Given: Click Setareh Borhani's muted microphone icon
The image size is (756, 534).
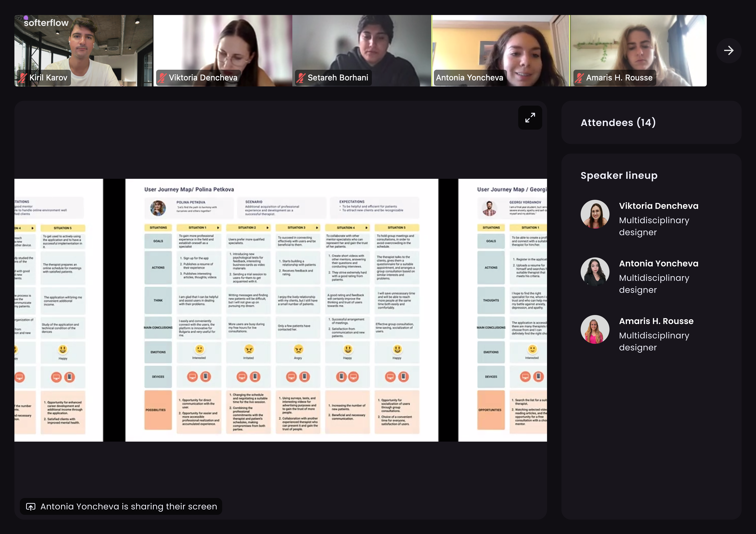Looking at the screenshot, I should tap(301, 78).
